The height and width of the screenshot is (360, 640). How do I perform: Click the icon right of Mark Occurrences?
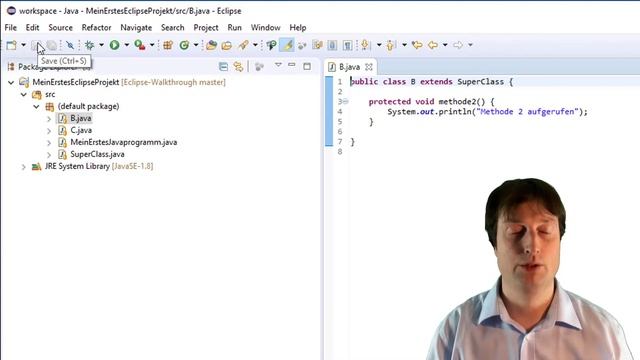tap(302, 46)
